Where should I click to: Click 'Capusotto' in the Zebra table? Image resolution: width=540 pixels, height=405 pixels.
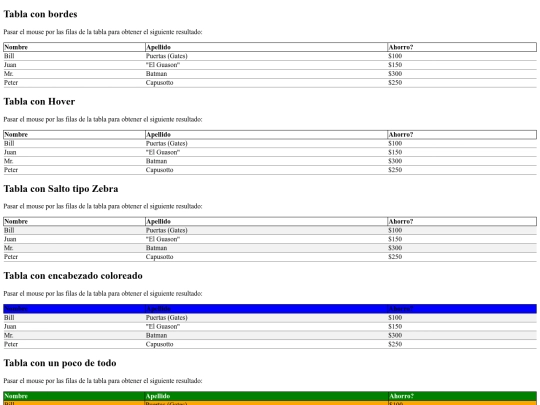pyautogui.click(x=159, y=257)
